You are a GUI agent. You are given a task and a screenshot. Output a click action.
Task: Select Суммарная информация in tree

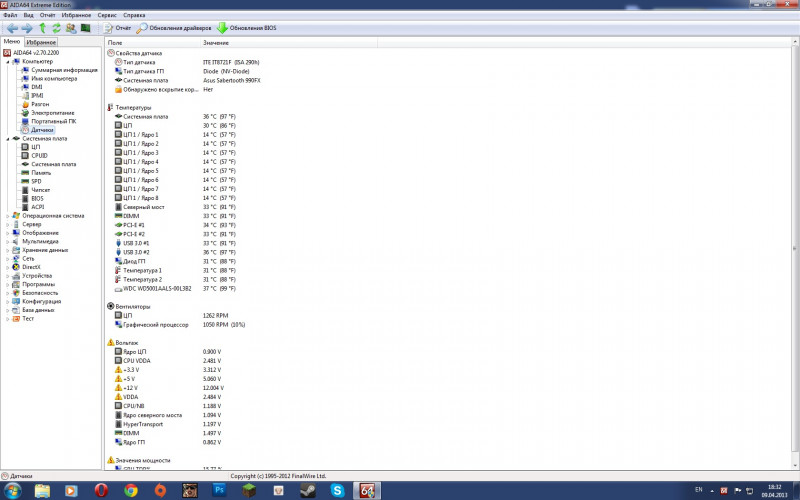tap(64, 70)
